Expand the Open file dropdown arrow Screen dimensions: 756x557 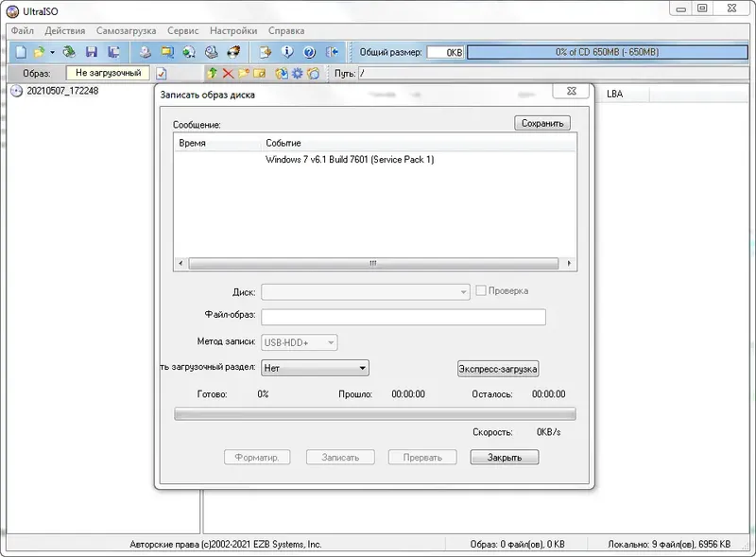52,52
